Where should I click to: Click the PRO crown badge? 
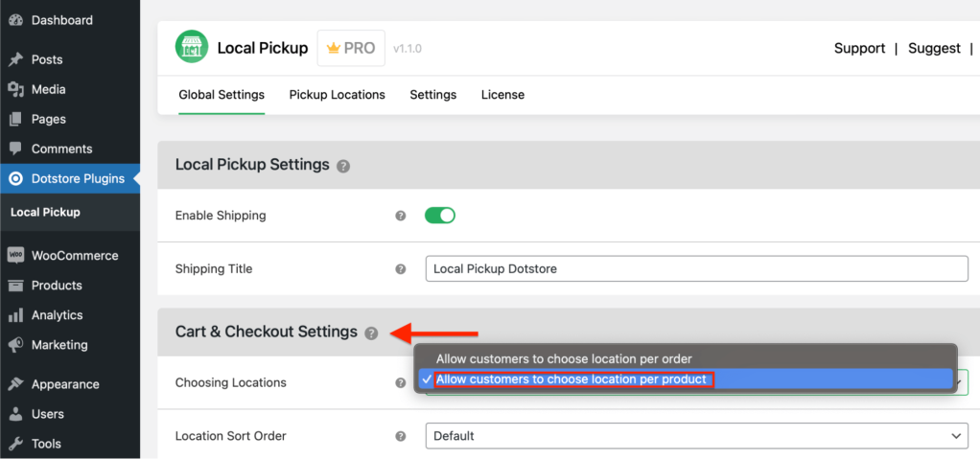(x=351, y=48)
